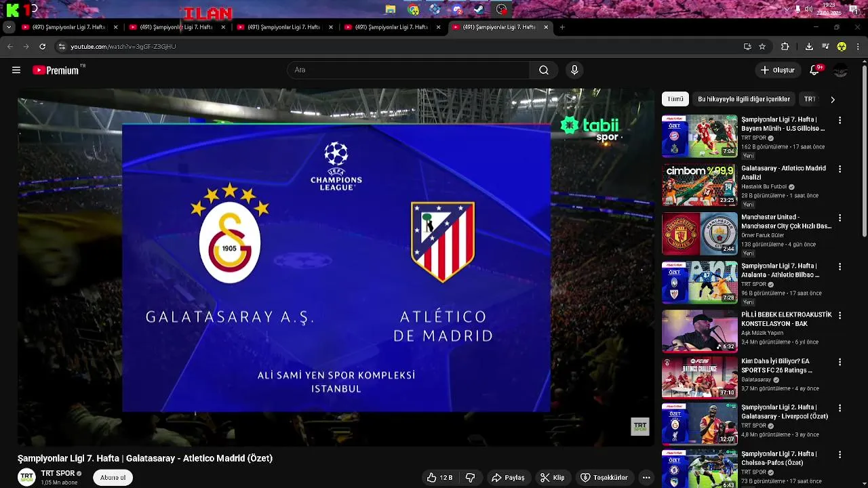Open TRT SPOR channel name link
The height and width of the screenshot is (488, 868).
coord(58,474)
